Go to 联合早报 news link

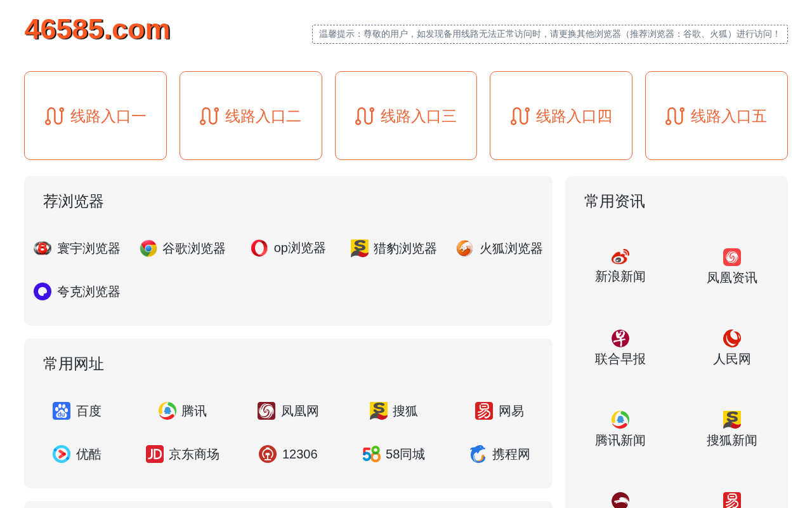620,359
